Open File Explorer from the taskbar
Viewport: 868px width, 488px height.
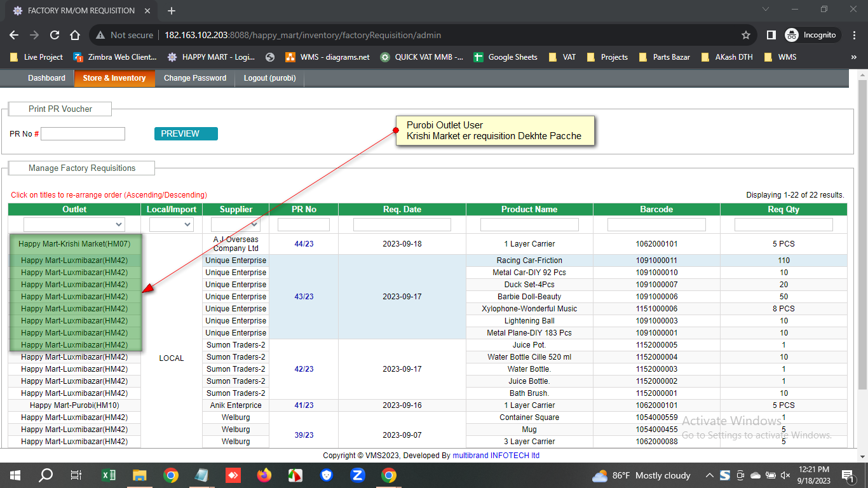pyautogui.click(x=140, y=475)
